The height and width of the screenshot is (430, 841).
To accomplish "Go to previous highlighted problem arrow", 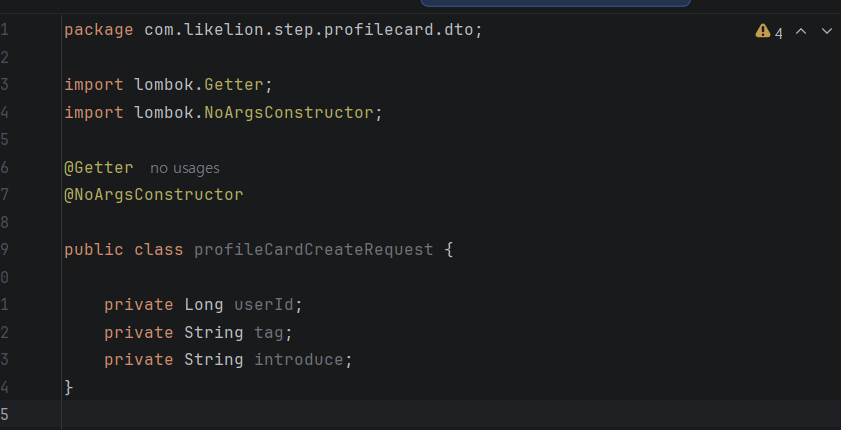I will [800, 31].
